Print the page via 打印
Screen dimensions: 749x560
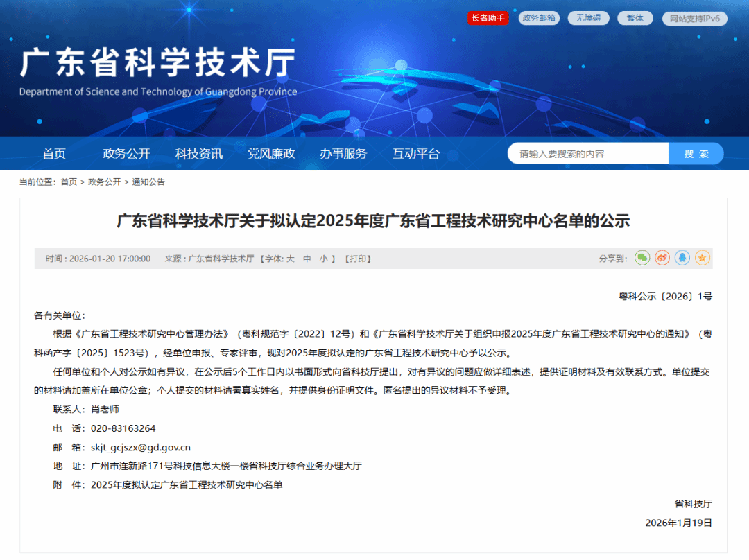(359, 259)
